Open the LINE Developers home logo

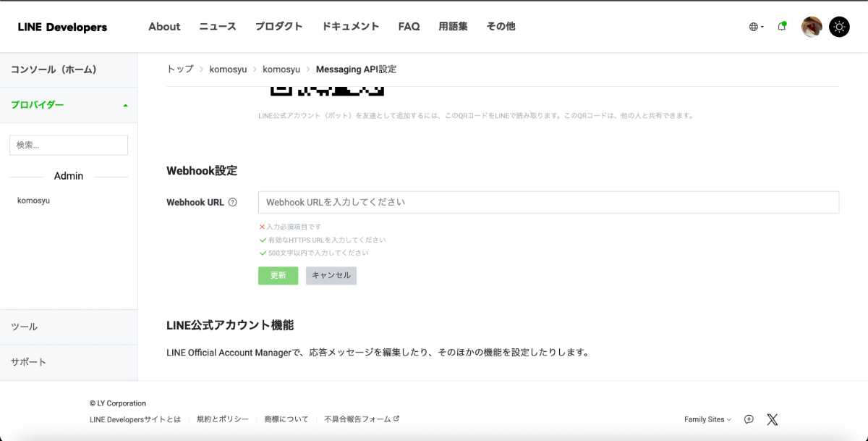pos(62,27)
